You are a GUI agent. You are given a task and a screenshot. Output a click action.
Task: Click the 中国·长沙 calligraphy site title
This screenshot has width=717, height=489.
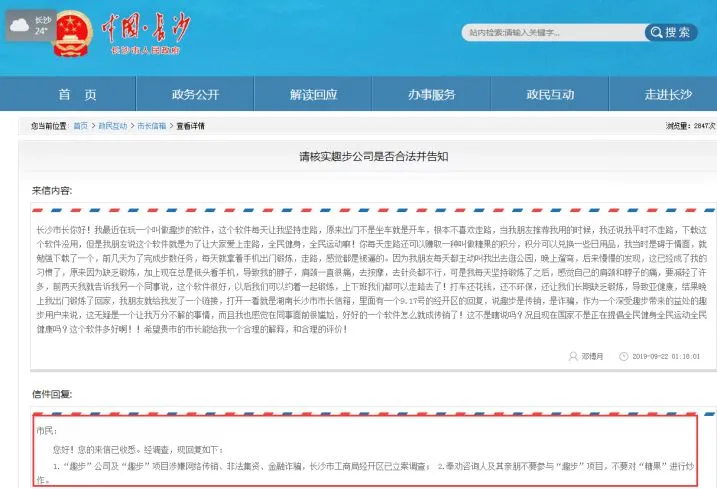pyautogui.click(x=146, y=27)
